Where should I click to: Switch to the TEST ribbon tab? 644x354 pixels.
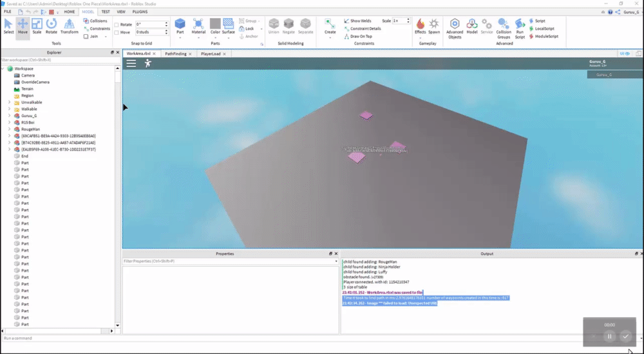[x=106, y=12]
